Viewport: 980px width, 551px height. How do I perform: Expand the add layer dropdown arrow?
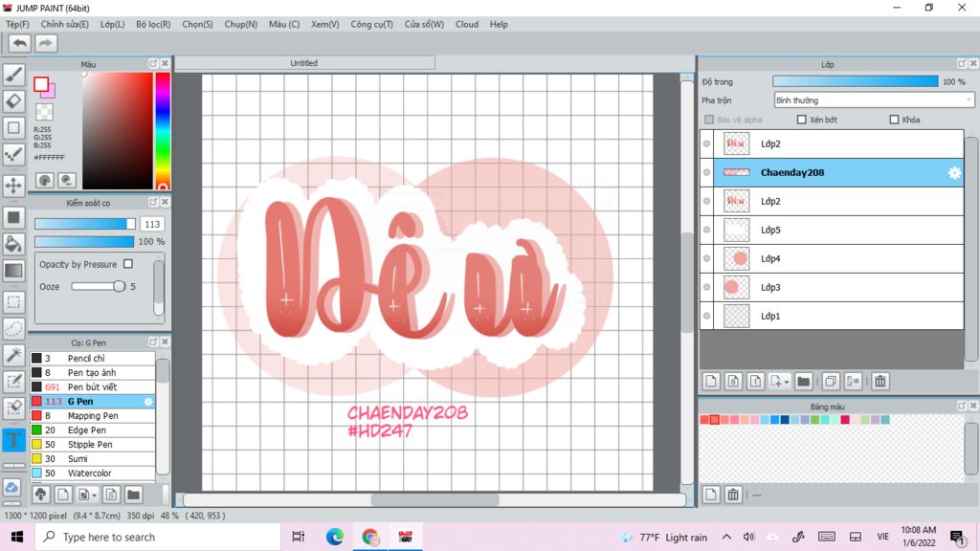pos(787,382)
